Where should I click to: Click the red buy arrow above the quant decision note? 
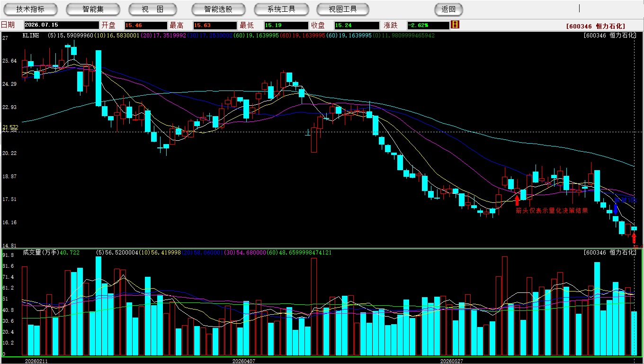click(x=517, y=200)
